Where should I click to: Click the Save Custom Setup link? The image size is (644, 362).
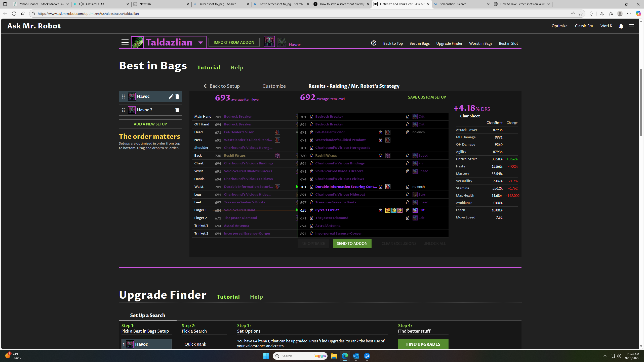[x=427, y=97]
